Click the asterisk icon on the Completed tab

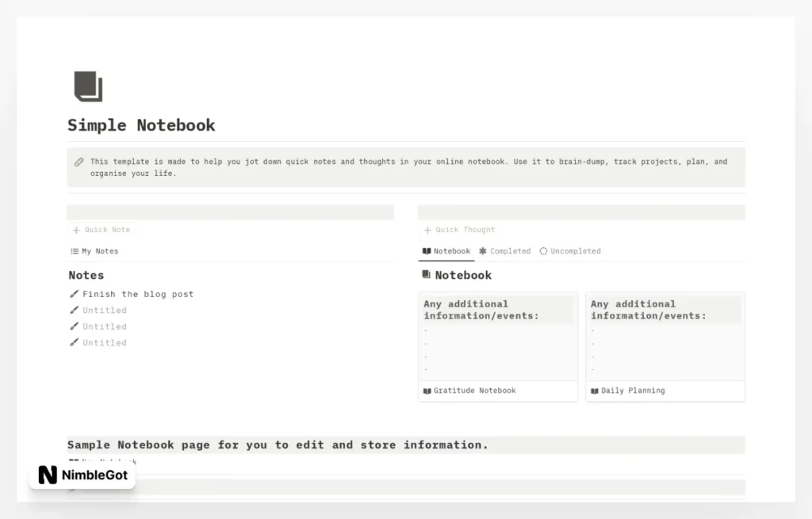(483, 250)
